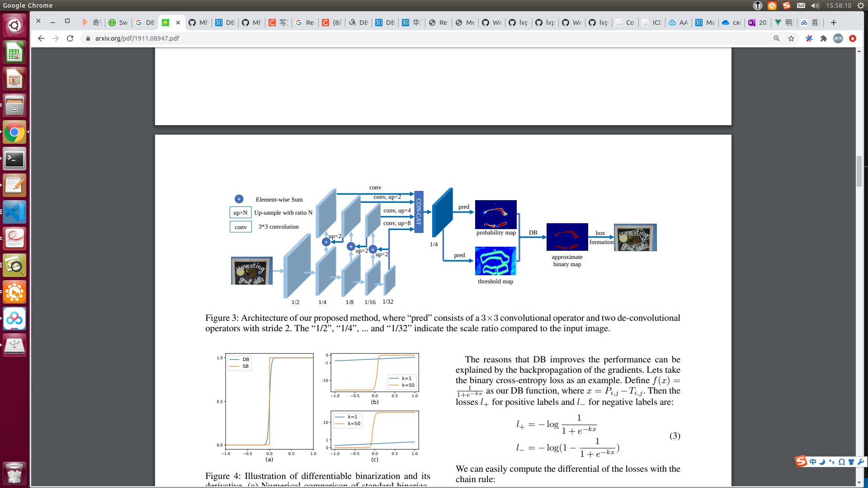Reload the arXiv PDF page

(70, 38)
